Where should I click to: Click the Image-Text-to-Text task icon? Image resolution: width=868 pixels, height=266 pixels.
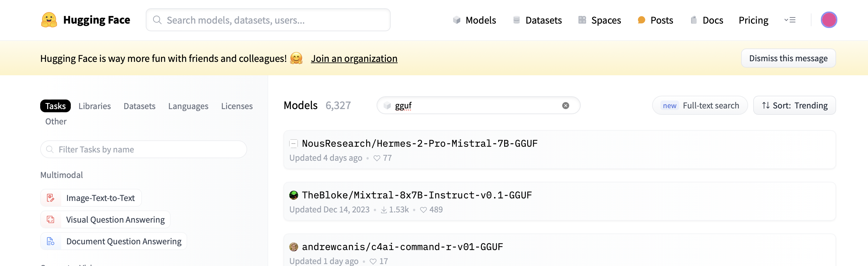(x=51, y=198)
